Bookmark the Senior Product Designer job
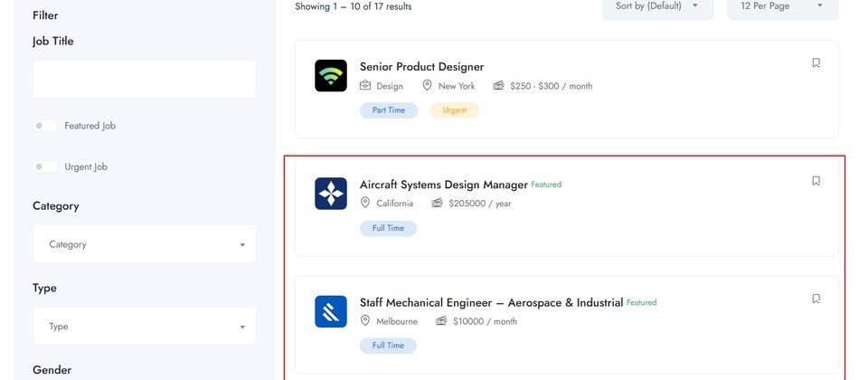 pyautogui.click(x=816, y=62)
